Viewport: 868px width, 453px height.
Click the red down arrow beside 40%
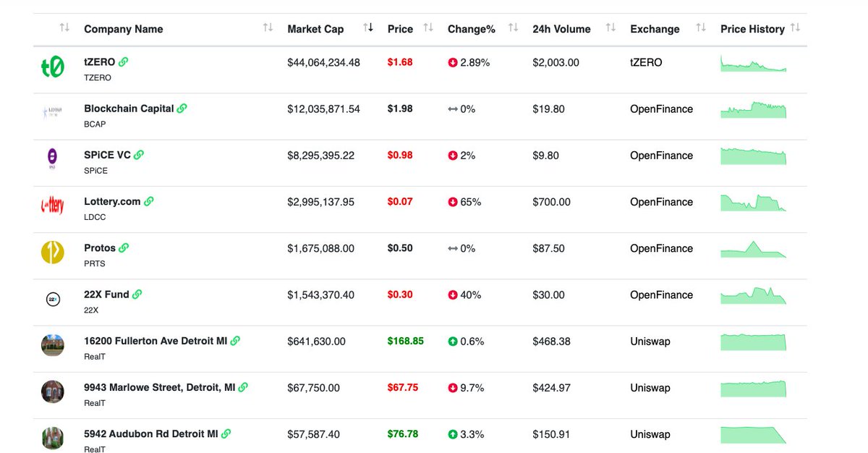(x=453, y=295)
